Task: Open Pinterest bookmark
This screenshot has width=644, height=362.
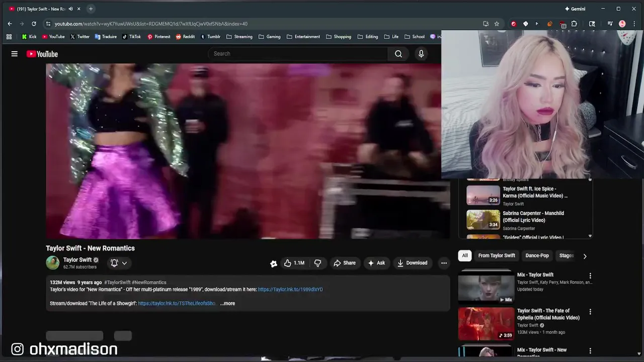Action: [158, 37]
